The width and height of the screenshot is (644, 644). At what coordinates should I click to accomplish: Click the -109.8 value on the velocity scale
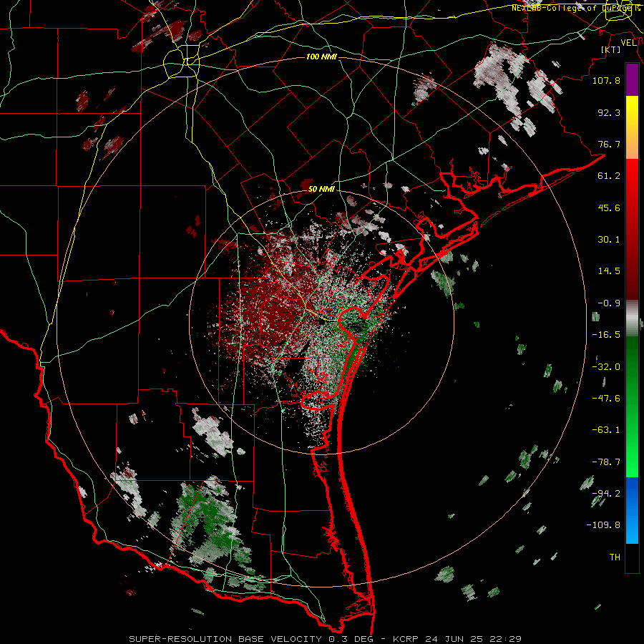click(x=603, y=525)
